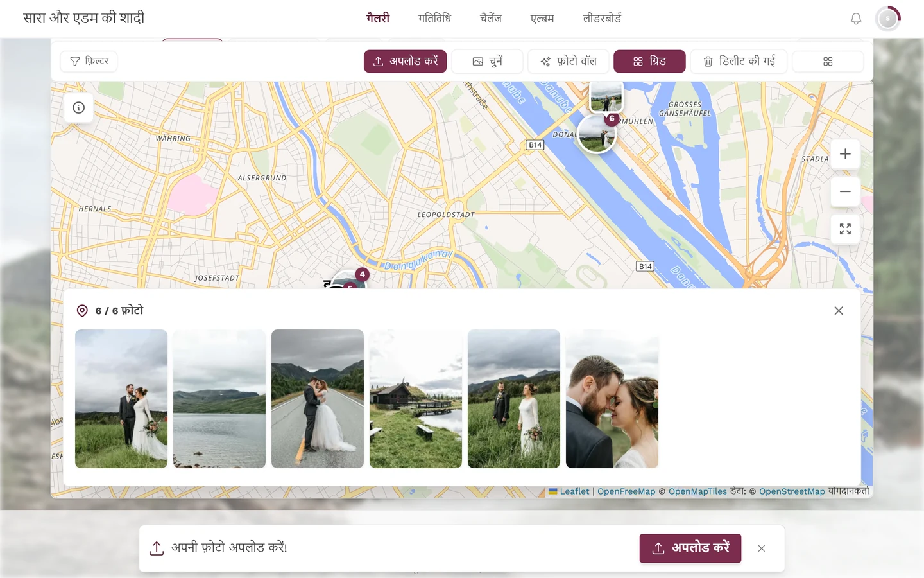Open the एल्बम tab
This screenshot has width=924, height=578.
point(542,19)
